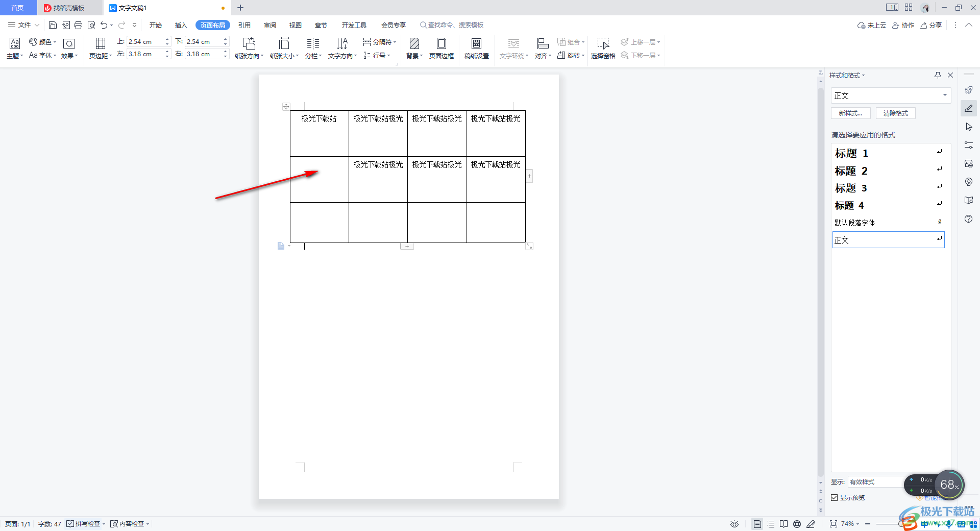The width and height of the screenshot is (980, 531).
Task: Switch to web layout globe icon
Action: pyautogui.click(x=797, y=524)
